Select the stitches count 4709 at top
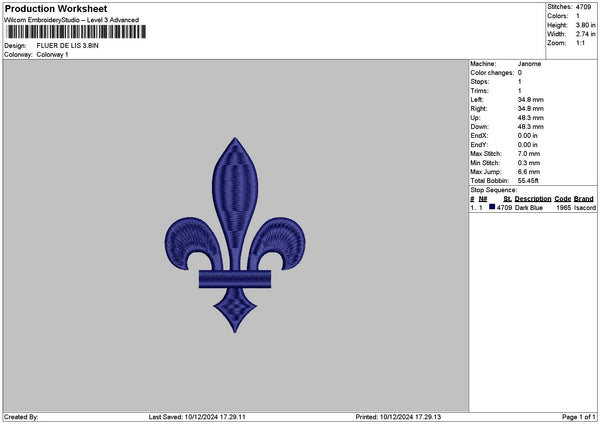The height and width of the screenshot is (424, 600). point(584,7)
